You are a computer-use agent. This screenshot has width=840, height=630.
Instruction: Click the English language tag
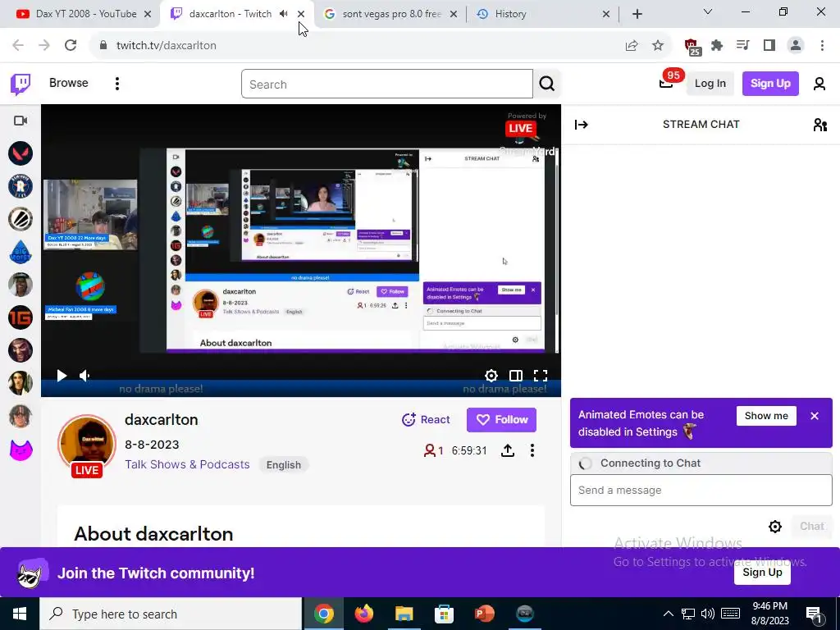[x=283, y=465]
